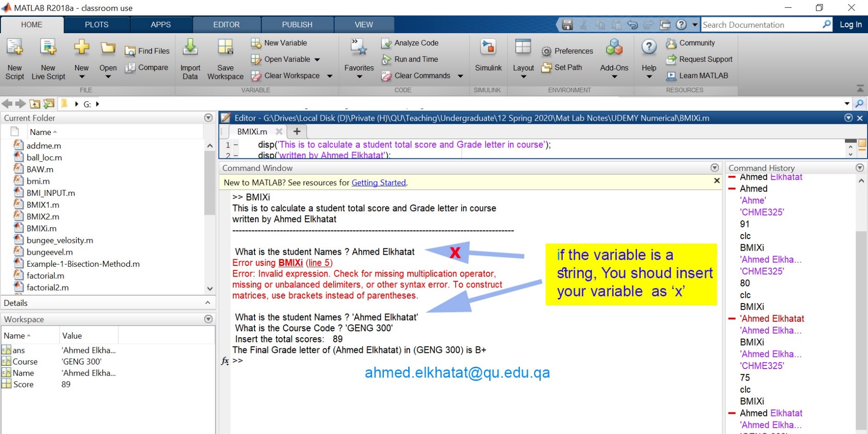
Task: Select BMIXi.m in Current Folder
Action: coord(41,229)
